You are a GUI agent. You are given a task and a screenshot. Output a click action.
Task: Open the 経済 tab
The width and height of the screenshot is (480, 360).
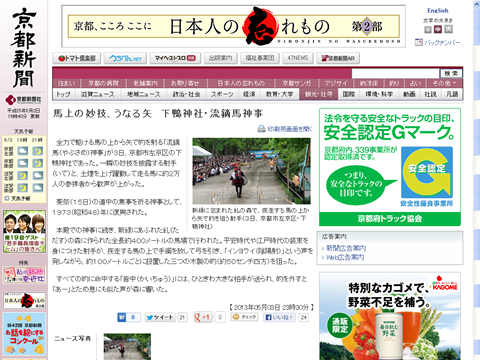[249, 94]
